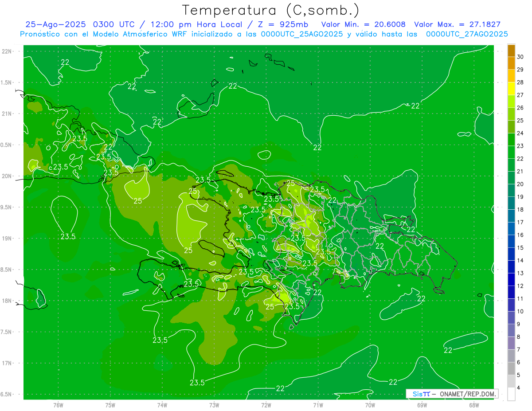Click the '0300 UTC' time text
This screenshot has width=532, height=411.
point(114,24)
